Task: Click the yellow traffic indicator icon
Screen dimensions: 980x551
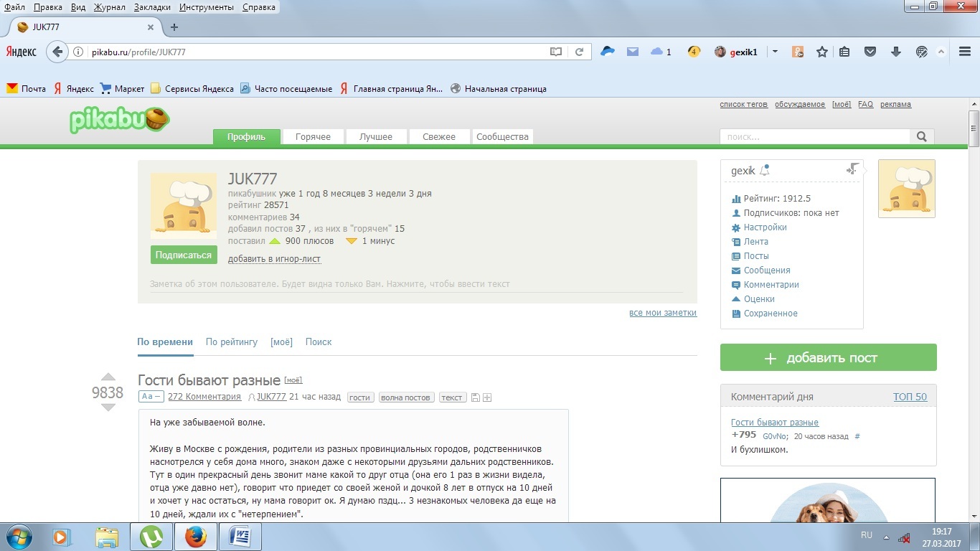Action: click(x=693, y=52)
